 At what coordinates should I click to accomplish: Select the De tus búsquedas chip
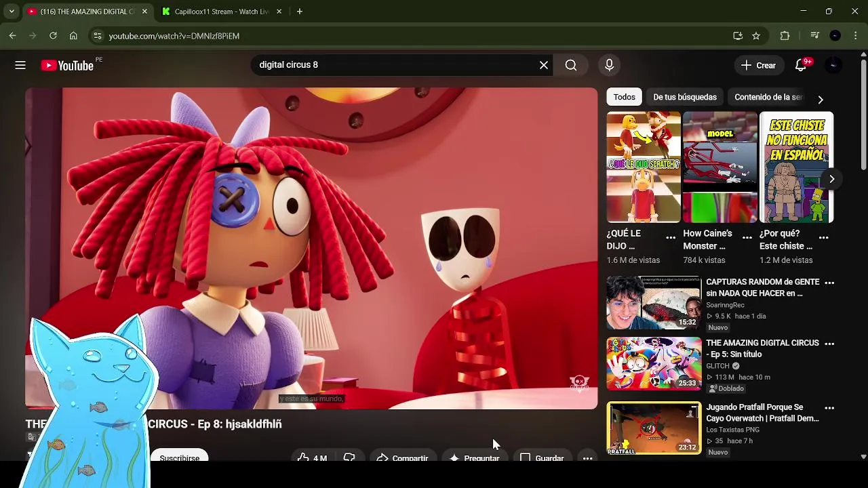(685, 97)
